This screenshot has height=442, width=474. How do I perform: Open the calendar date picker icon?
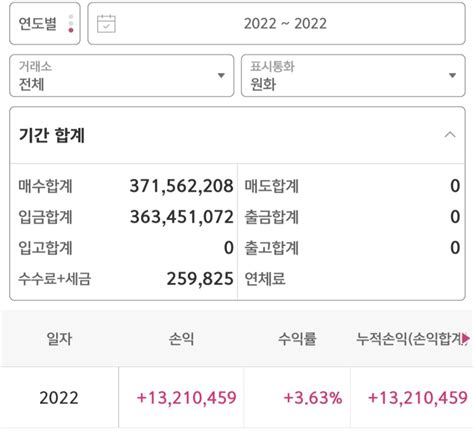pos(106,24)
